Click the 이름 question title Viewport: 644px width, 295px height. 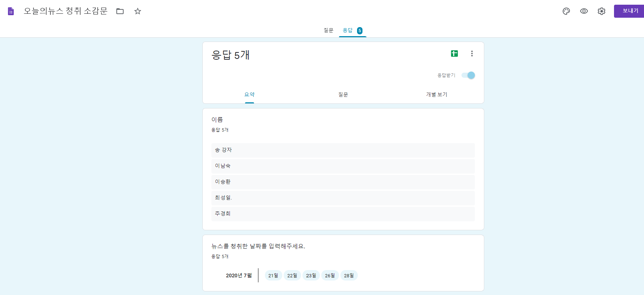point(217,120)
